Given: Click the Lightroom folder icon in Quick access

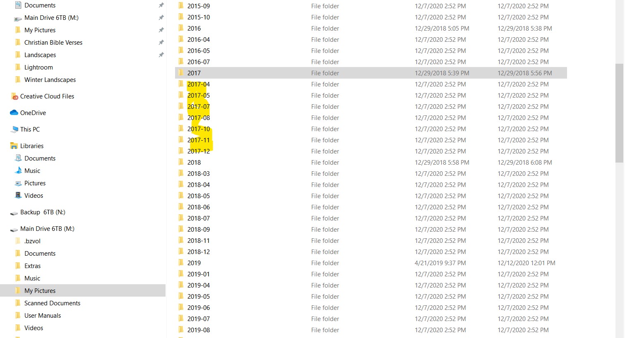Looking at the screenshot, I should point(18,67).
